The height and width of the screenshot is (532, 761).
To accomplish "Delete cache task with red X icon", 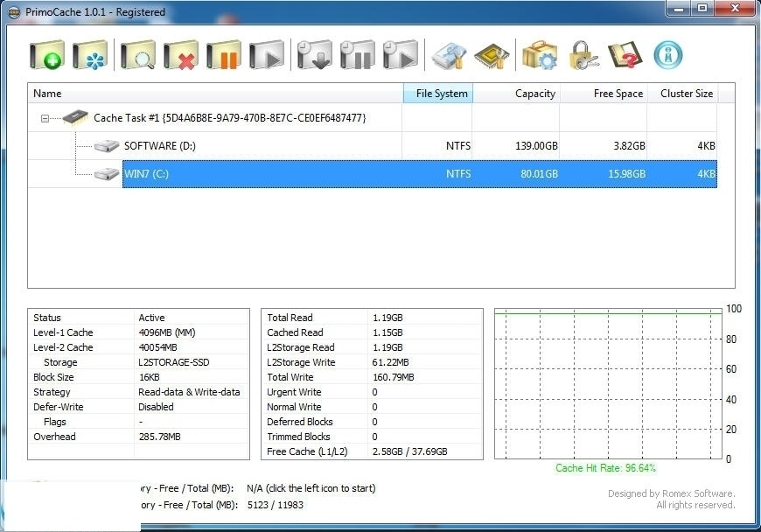I will point(180,55).
